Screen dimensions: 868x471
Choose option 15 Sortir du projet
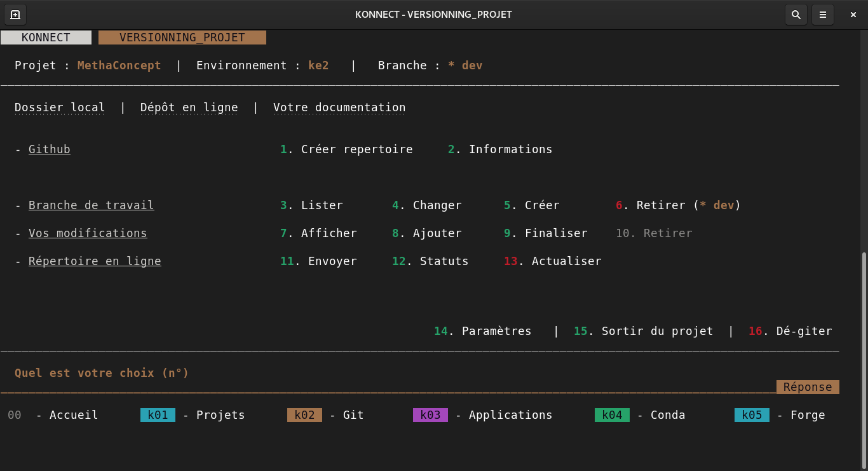pyautogui.click(x=644, y=331)
